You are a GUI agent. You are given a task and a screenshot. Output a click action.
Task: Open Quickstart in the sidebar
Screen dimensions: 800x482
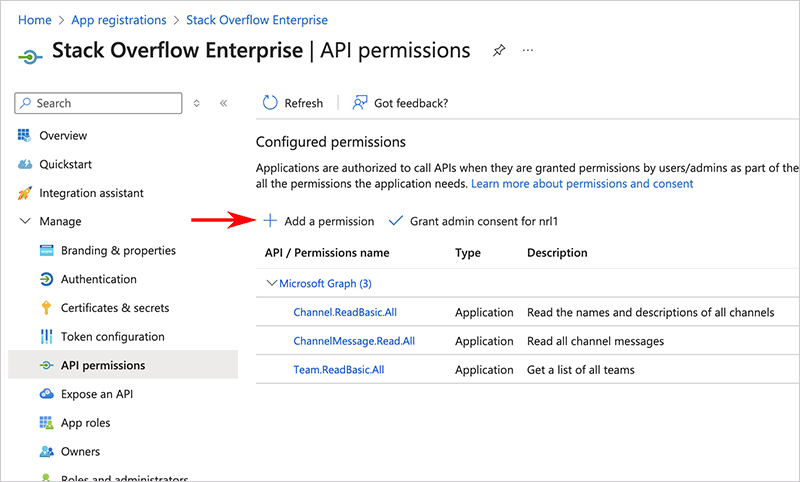66,164
